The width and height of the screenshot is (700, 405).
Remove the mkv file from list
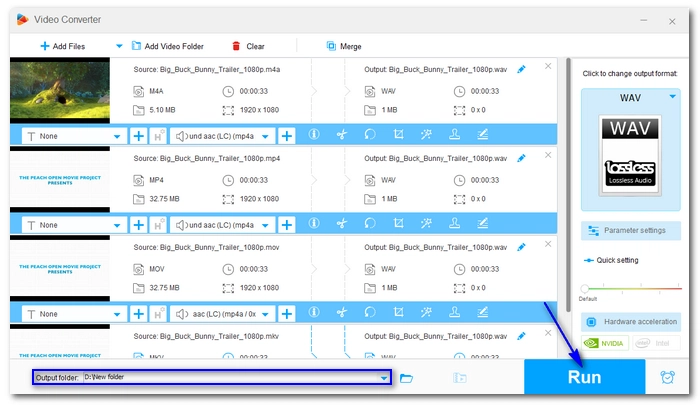click(x=548, y=333)
